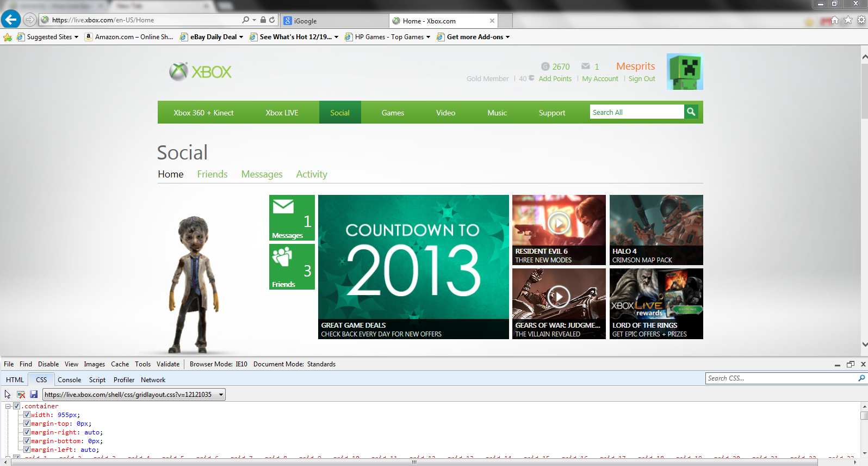Open the Script dev tools tab
Image resolution: width=868 pixels, height=466 pixels.
[97, 380]
